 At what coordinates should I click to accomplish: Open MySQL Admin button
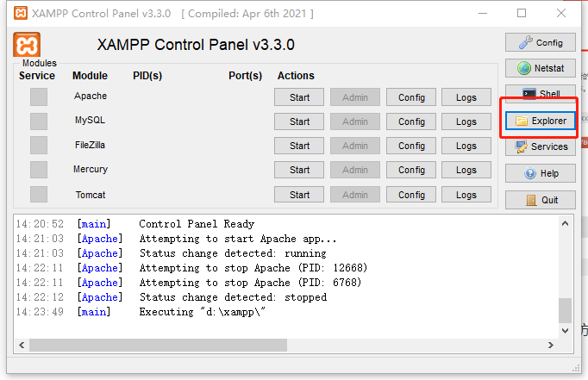click(354, 121)
